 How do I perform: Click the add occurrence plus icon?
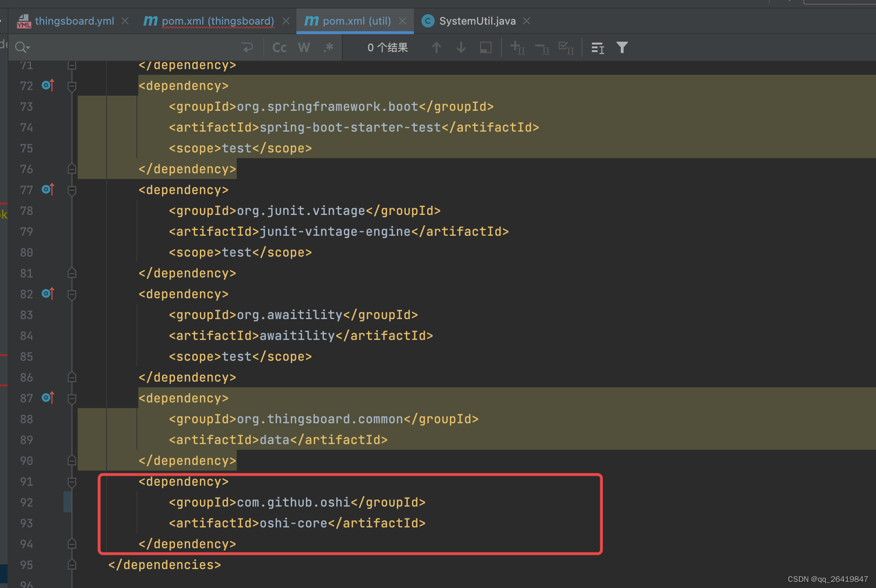coord(517,47)
